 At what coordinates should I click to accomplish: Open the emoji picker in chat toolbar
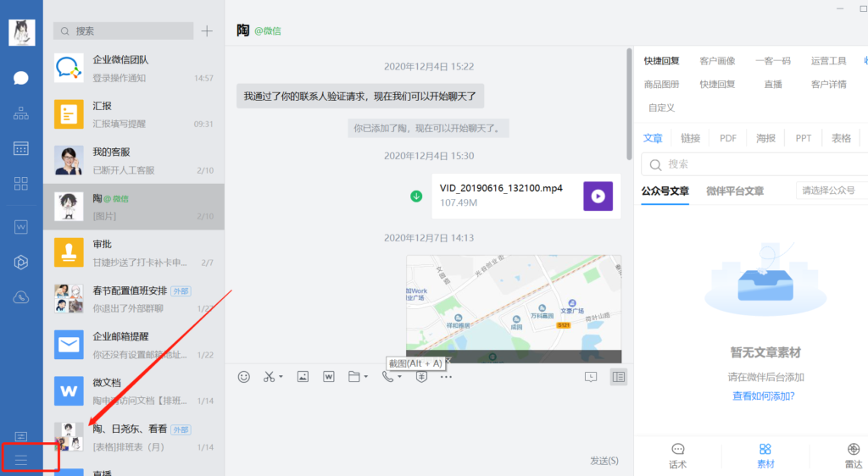tap(243, 377)
